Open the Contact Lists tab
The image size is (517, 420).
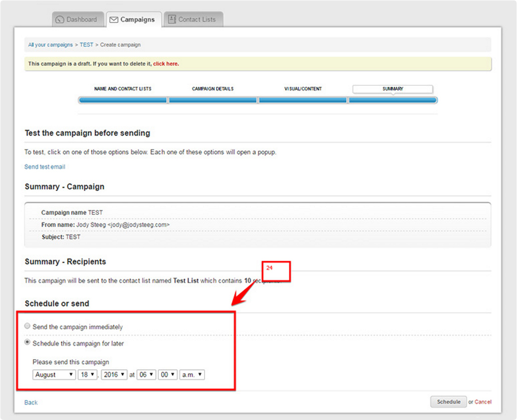(194, 20)
